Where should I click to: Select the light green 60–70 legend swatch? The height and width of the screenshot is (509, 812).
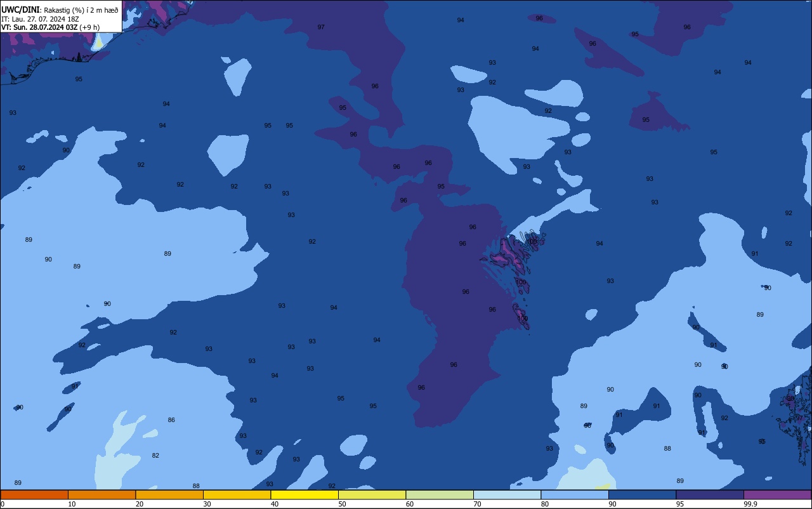click(x=440, y=494)
